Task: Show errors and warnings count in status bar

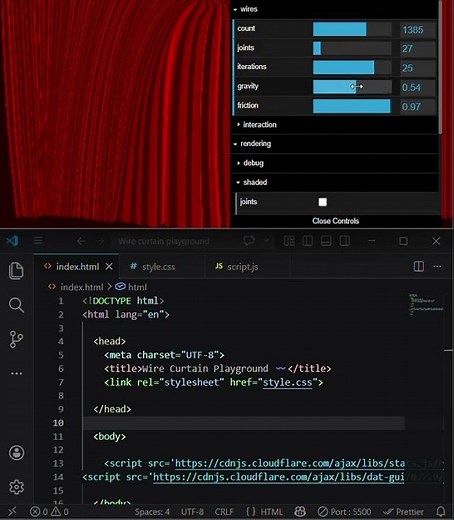Action: [49, 512]
